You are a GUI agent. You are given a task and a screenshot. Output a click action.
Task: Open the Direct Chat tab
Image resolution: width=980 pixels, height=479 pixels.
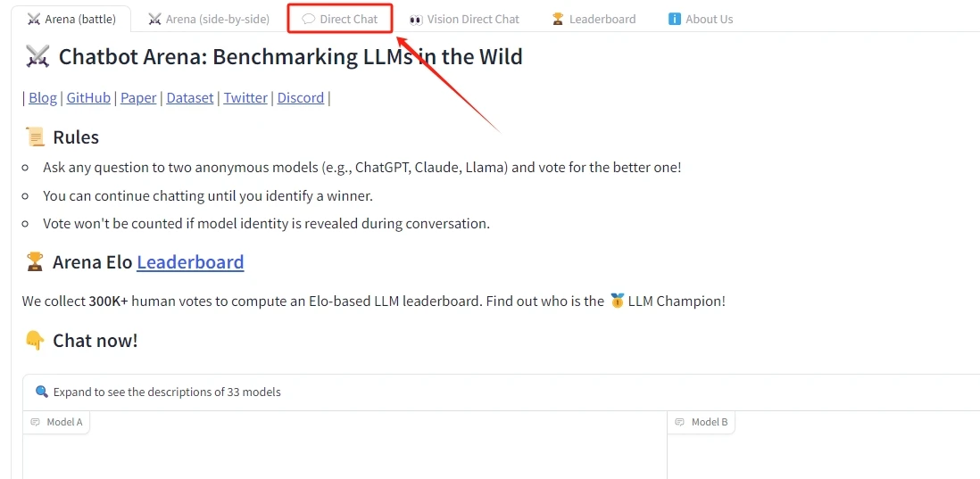(340, 20)
